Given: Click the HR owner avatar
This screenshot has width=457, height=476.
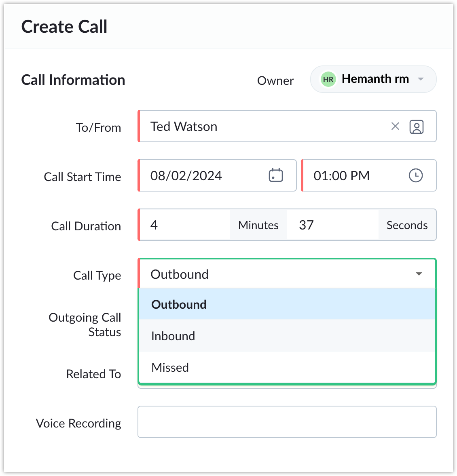Looking at the screenshot, I should [x=328, y=79].
